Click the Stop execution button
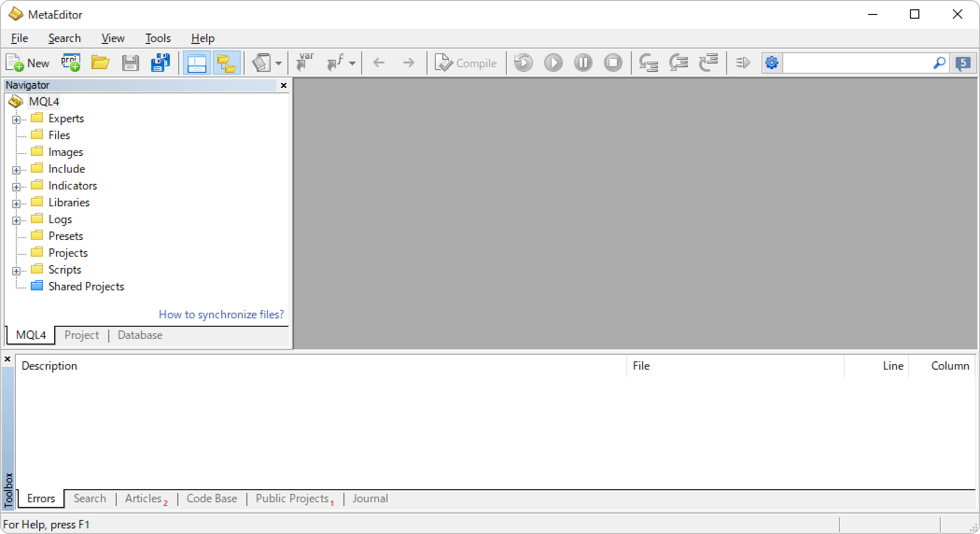 [x=613, y=63]
